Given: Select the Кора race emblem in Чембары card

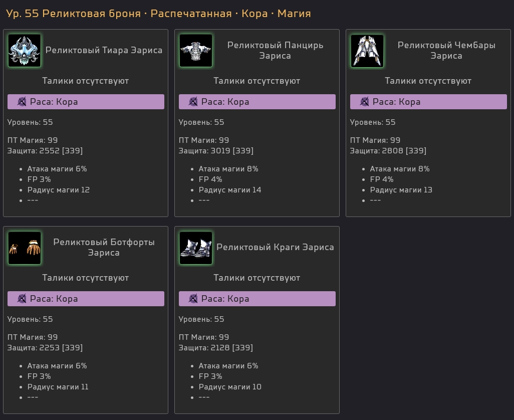Looking at the screenshot, I should pos(365,102).
